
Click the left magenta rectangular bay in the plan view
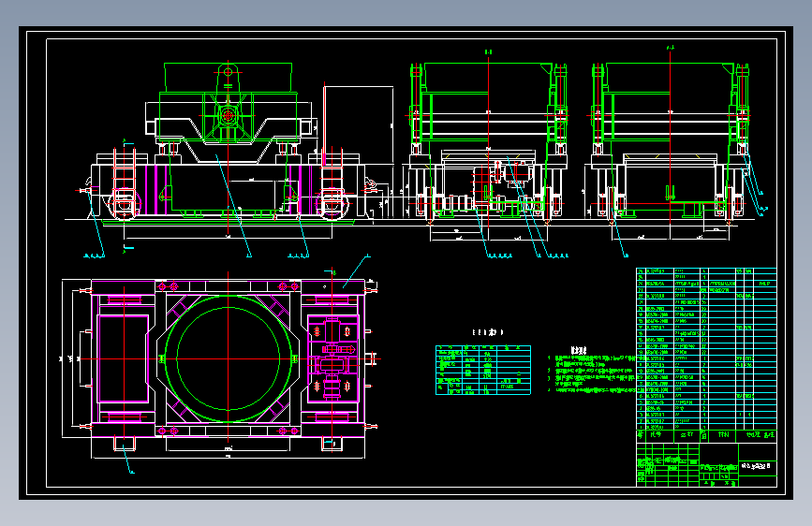pyautogui.click(x=124, y=358)
